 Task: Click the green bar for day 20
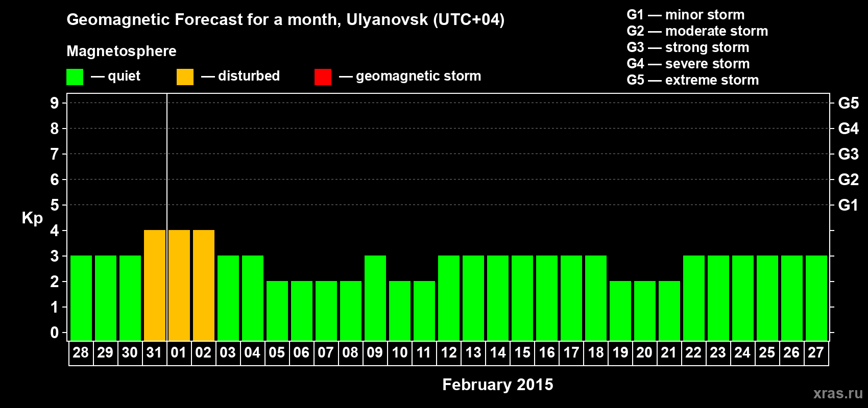tap(645, 311)
